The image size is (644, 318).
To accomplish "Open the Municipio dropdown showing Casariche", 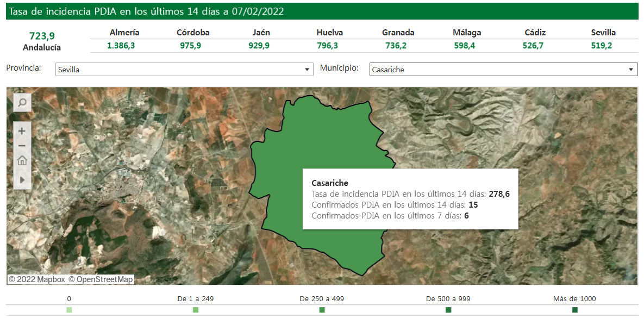I will [503, 70].
